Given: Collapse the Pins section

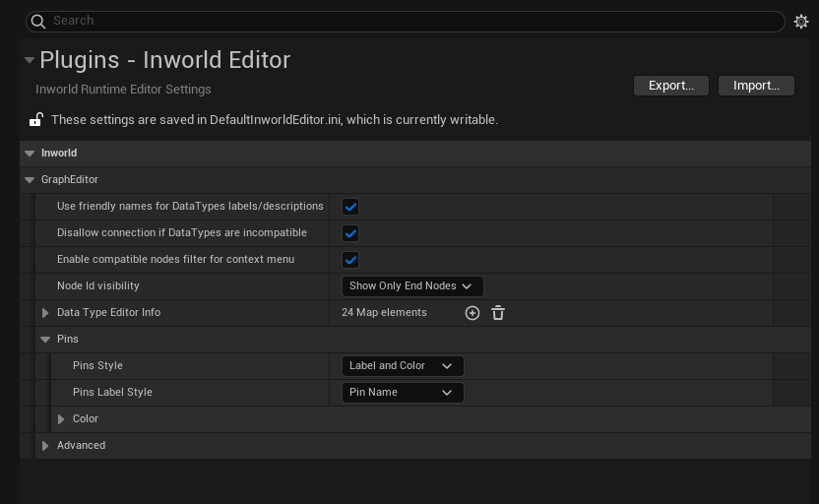Looking at the screenshot, I should (x=45, y=340).
